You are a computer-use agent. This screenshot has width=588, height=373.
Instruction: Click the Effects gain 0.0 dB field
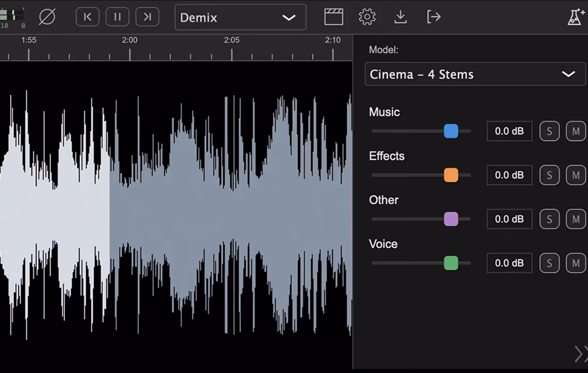pyautogui.click(x=509, y=175)
